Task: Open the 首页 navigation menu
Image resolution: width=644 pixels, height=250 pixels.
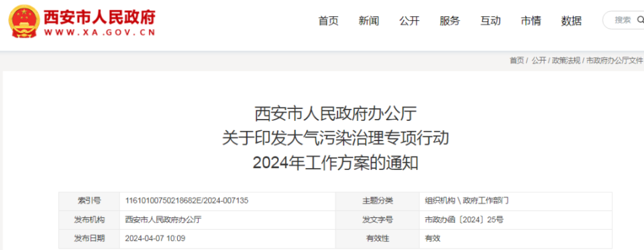Action: click(x=329, y=21)
